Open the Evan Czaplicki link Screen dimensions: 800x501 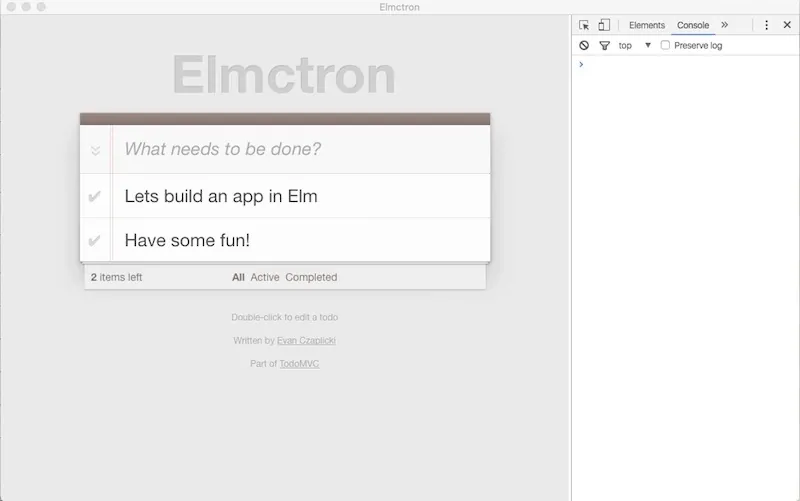(306, 341)
